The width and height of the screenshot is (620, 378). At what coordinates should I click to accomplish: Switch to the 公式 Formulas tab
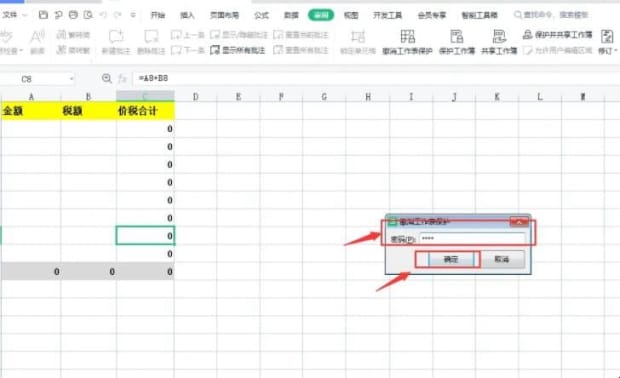click(x=261, y=15)
